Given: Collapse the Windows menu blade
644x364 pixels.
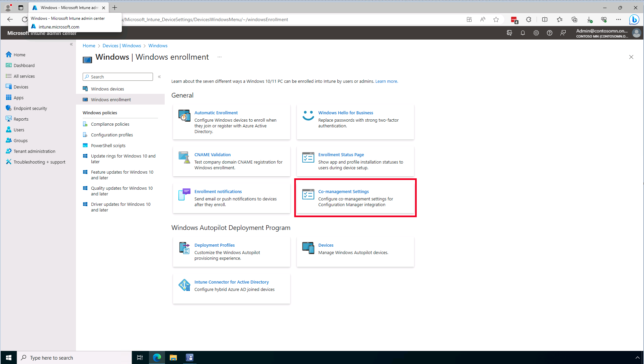Looking at the screenshot, I should click(159, 77).
